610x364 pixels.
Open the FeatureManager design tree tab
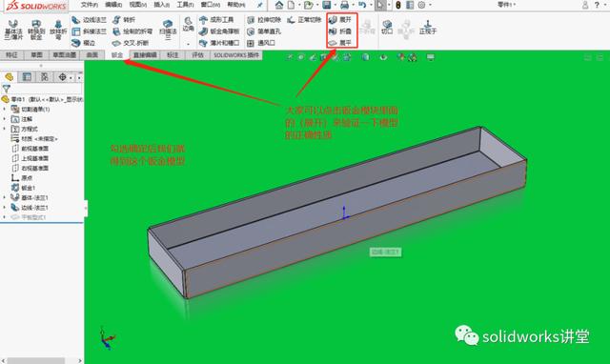point(9,77)
